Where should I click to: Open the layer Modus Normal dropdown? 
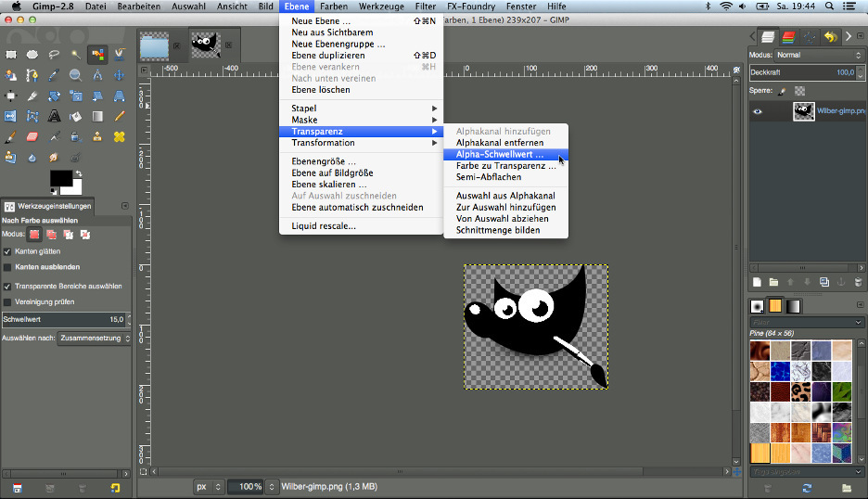pos(819,55)
